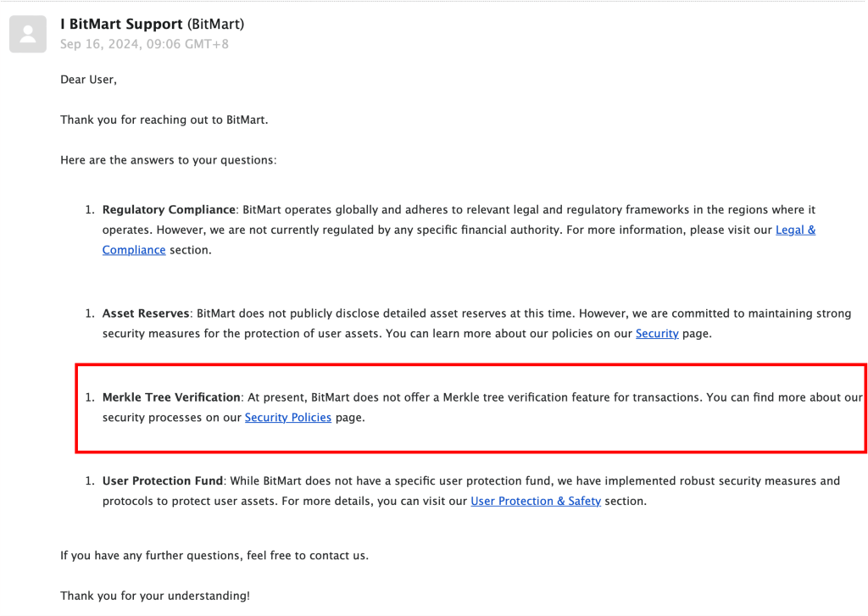Open the User Protection & Safety link
Viewport: 868px width, 616px height.
coord(536,502)
